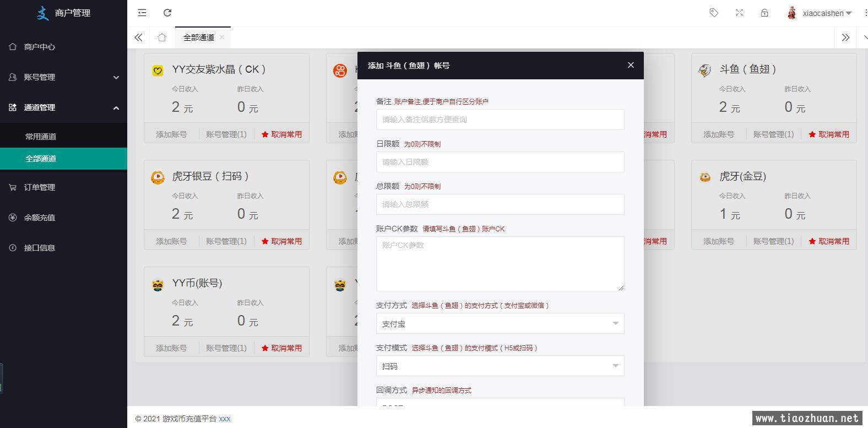This screenshot has width=868, height=428.
Task: Unfavorite the YY交友紫水晶 channel star toggle
Action: (281, 134)
